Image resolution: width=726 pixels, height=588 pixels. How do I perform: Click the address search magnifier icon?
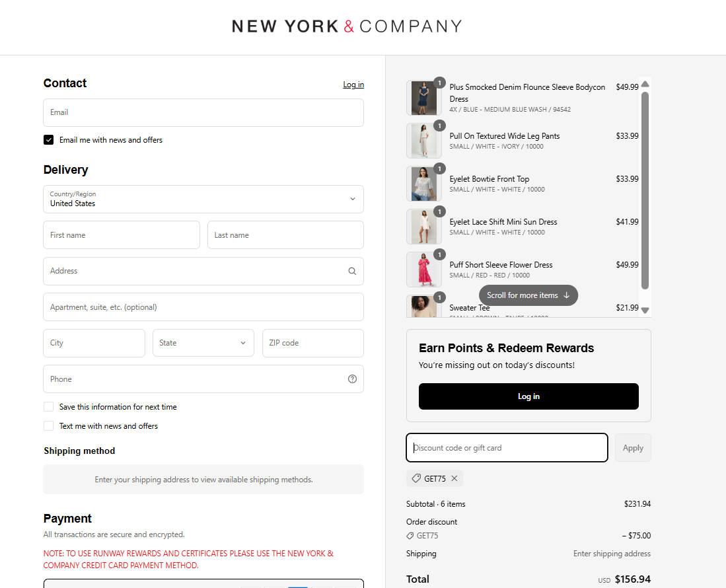point(352,271)
